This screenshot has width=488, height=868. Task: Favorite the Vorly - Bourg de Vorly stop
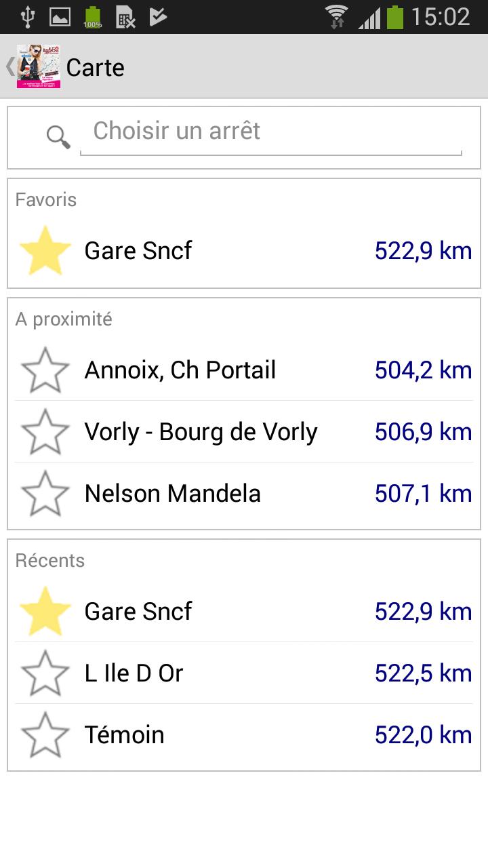[x=45, y=432]
